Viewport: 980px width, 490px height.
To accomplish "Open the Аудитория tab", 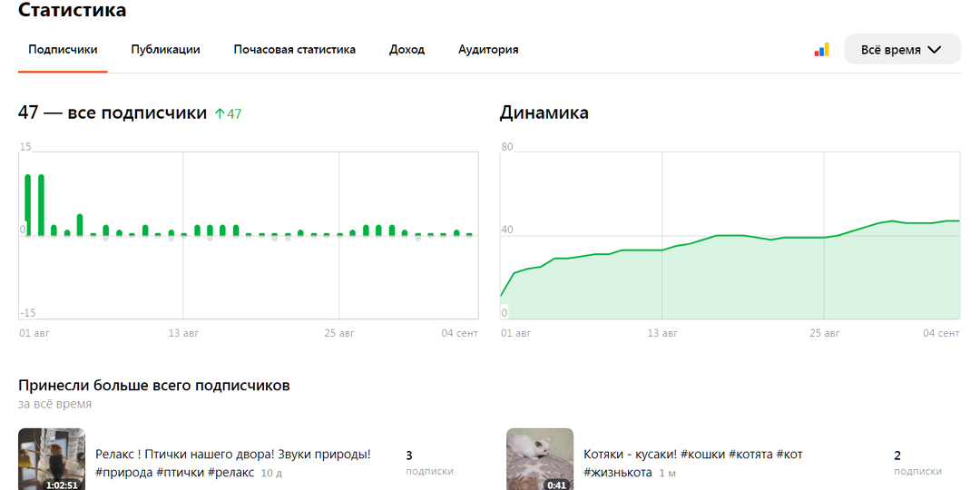I will coord(488,49).
